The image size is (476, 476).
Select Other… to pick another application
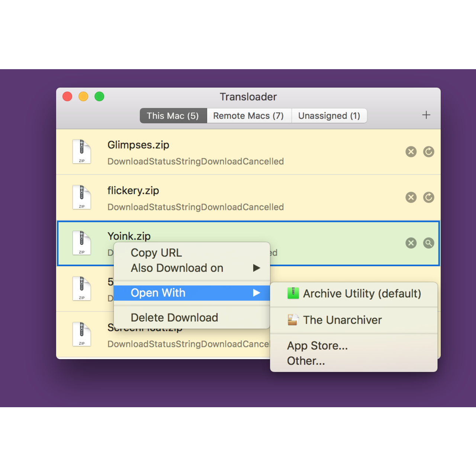pyautogui.click(x=306, y=361)
